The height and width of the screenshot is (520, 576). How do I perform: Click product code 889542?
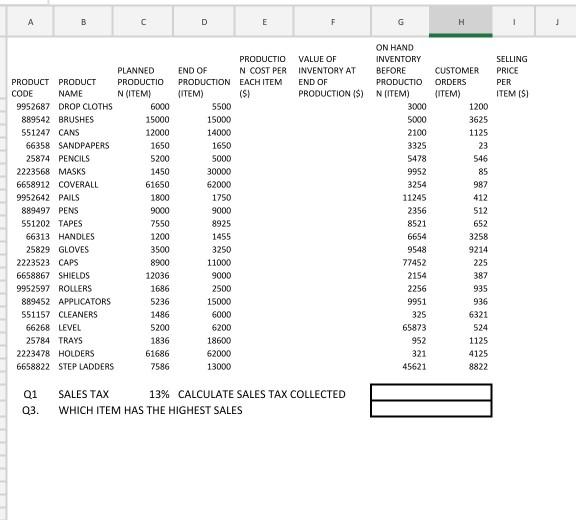(x=35, y=120)
